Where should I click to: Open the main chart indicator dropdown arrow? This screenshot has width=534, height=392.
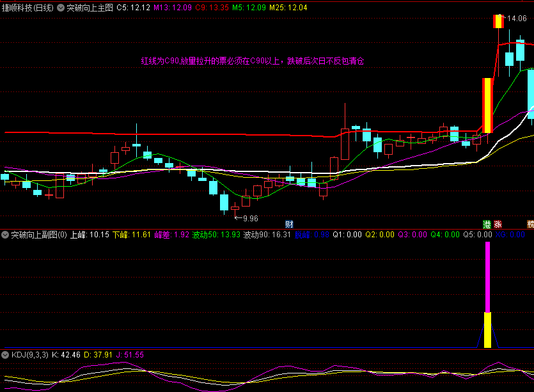point(61,8)
